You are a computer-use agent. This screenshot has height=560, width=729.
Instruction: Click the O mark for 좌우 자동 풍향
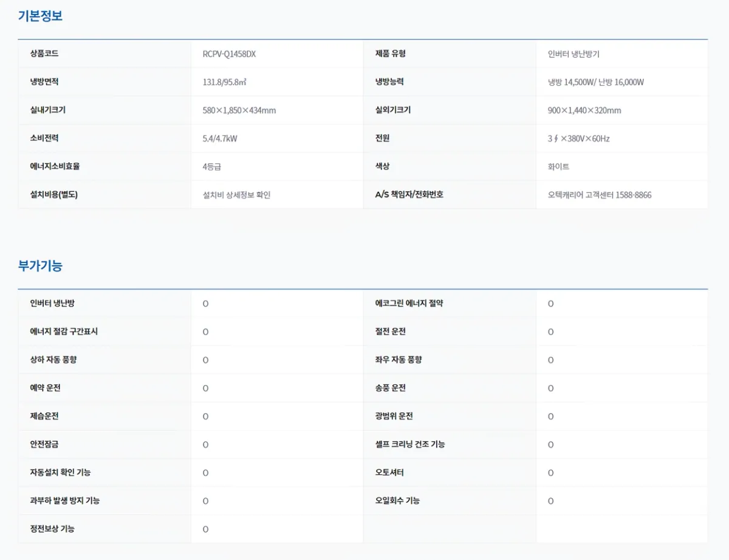[x=550, y=360]
